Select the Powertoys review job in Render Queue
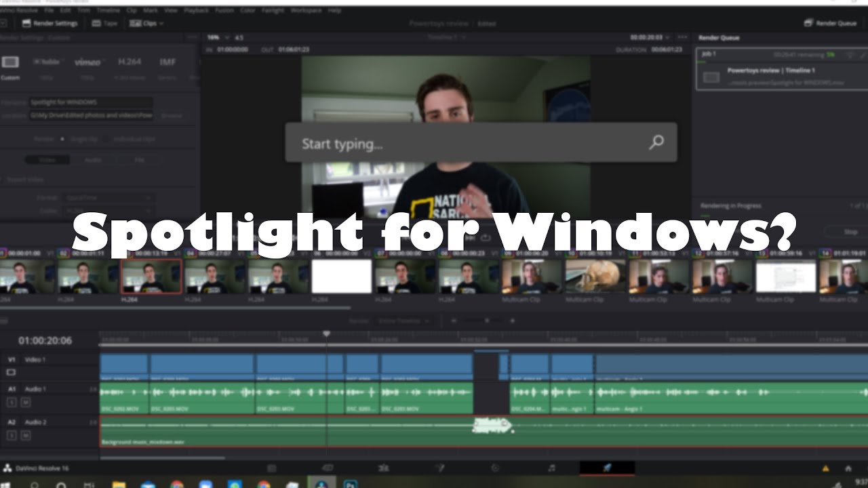868x488 pixels. tap(782, 70)
